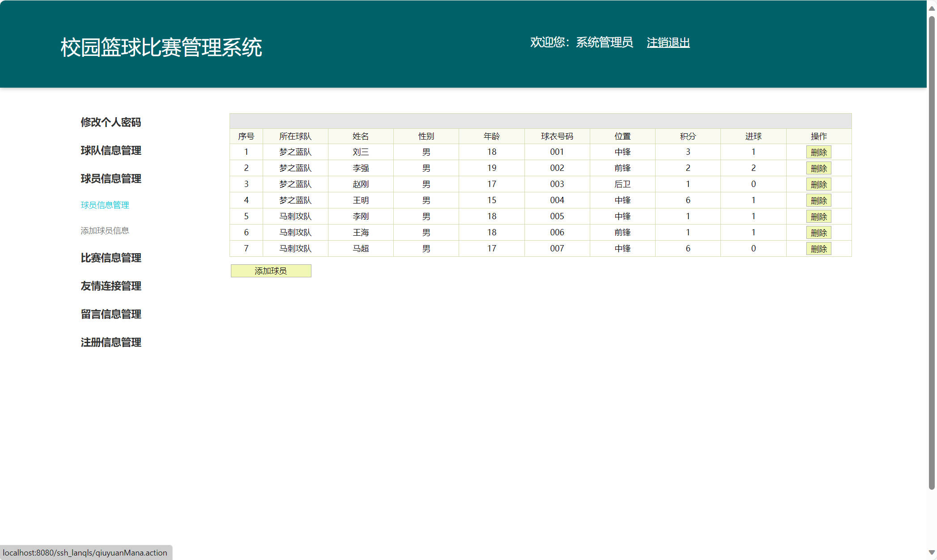Open 注册信息管理 section
937x560 pixels.
pyautogui.click(x=110, y=343)
